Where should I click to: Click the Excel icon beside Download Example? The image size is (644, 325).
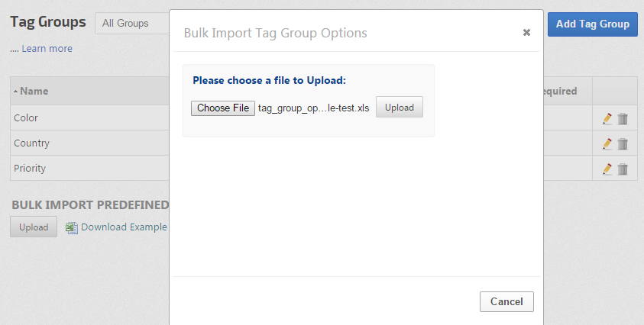coord(72,227)
